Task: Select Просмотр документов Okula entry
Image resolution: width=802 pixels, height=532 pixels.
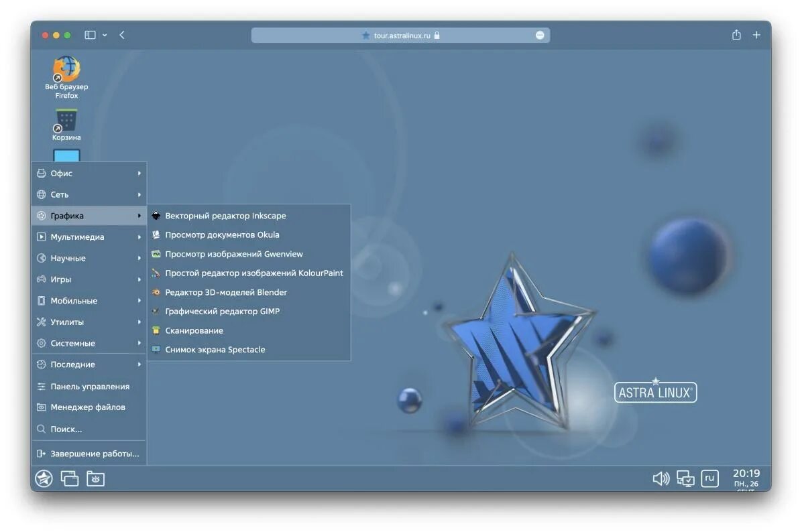Action: point(249,235)
